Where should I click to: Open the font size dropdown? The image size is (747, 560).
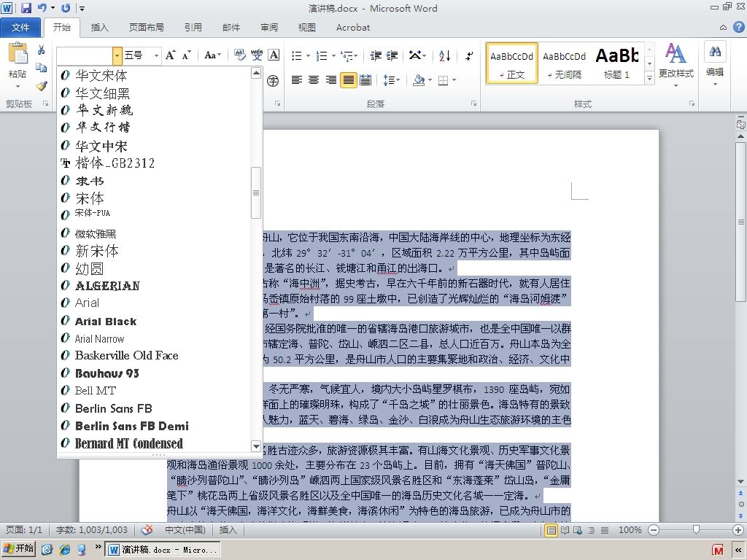(156, 55)
